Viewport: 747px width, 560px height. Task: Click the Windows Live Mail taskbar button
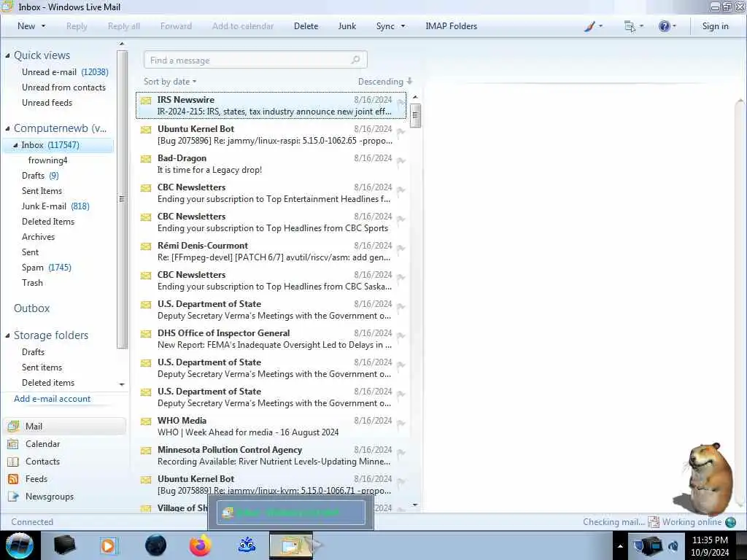290,545
